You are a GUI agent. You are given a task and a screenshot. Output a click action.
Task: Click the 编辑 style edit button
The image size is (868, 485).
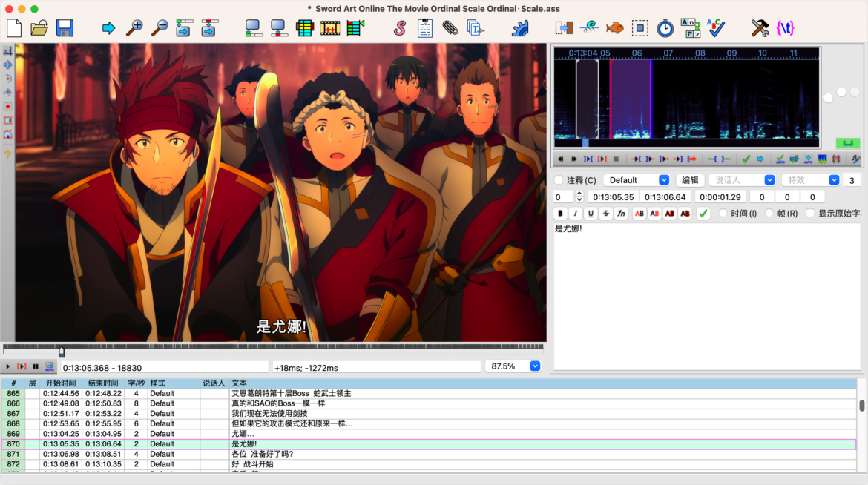690,180
